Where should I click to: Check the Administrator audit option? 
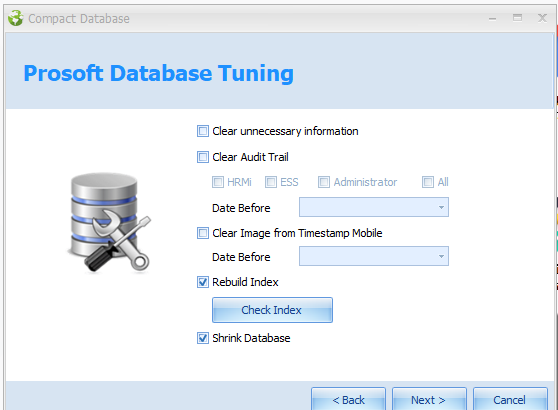click(x=324, y=182)
